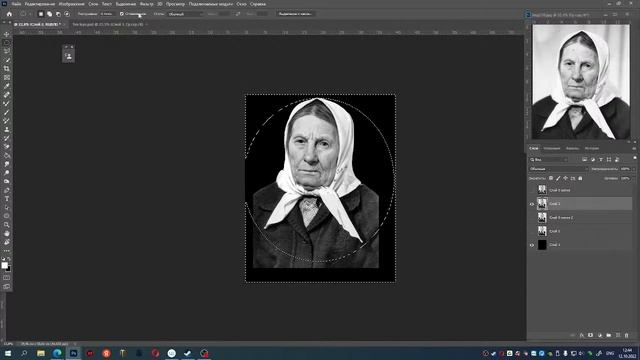The image size is (640, 360).
Task: Select the Hand tool
Action: (x=7, y=233)
